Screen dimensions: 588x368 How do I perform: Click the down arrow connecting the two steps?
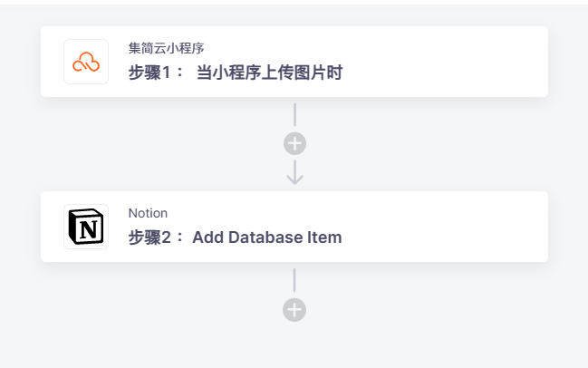(294, 172)
